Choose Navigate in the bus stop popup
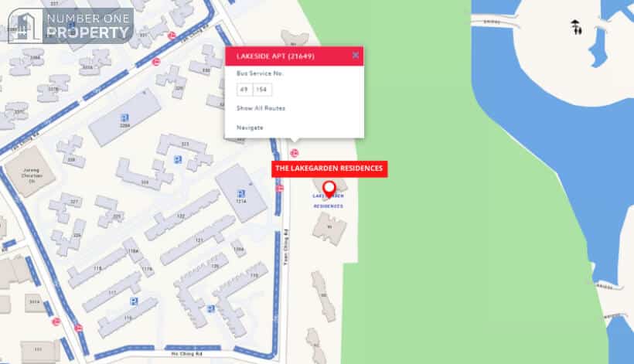 pos(250,128)
